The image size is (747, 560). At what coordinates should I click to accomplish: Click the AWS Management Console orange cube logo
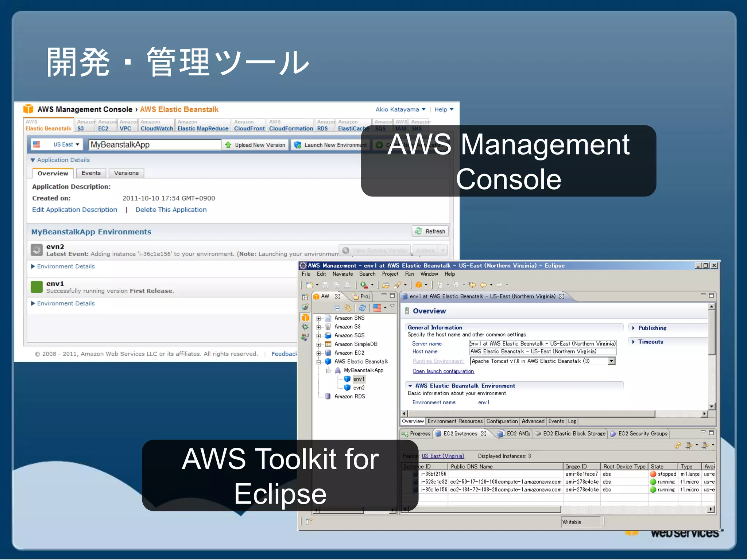(28, 109)
